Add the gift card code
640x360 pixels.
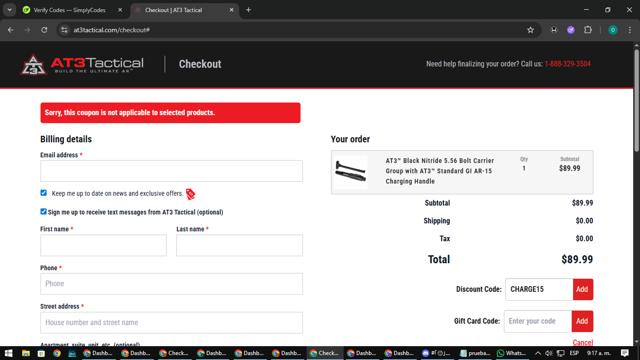582,321
